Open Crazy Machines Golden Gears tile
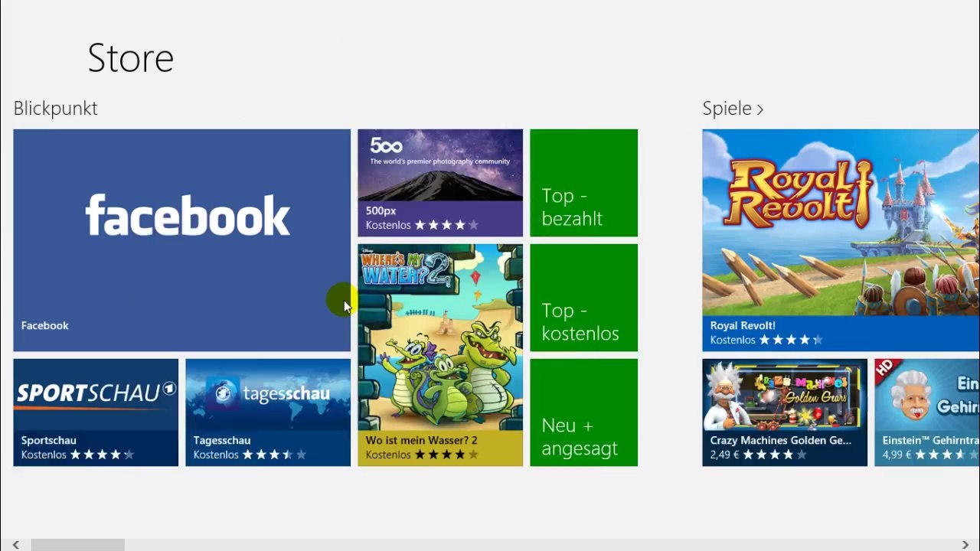The height and width of the screenshot is (551, 980). pos(785,412)
